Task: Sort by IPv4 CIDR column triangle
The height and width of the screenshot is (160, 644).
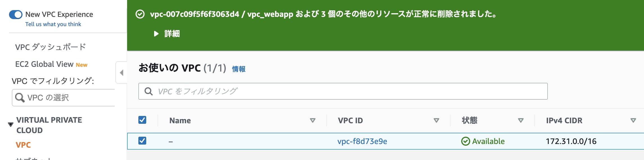Action: [633, 120]
